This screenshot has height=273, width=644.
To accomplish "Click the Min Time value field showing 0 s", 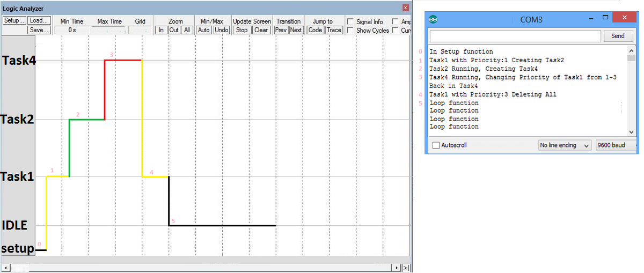I will point(71,30).
